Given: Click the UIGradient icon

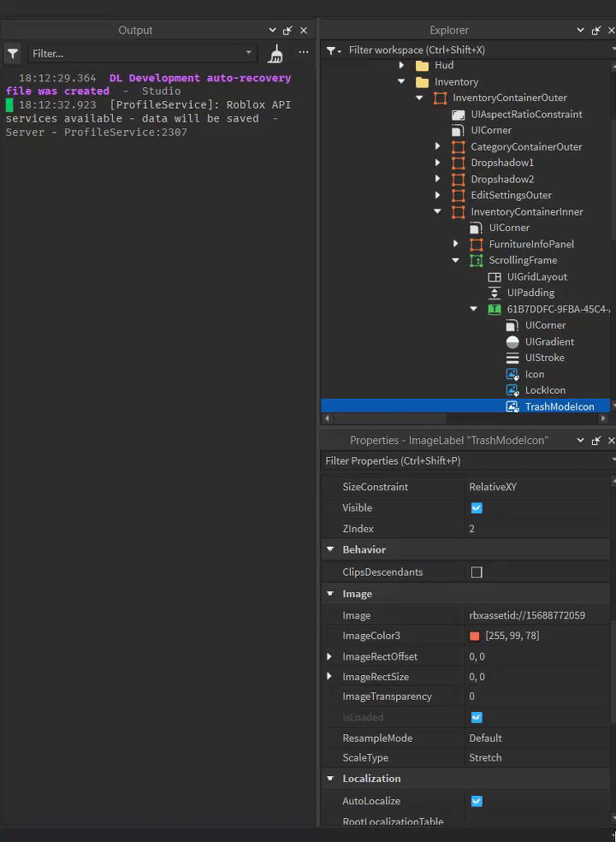Looking at the screenshot, I should click(512, 342).
